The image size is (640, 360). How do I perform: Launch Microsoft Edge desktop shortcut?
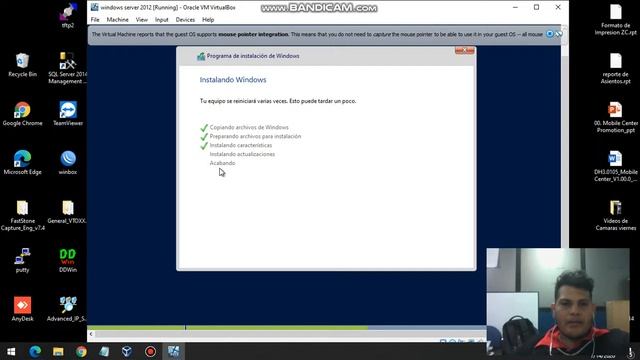click(22, 162)
